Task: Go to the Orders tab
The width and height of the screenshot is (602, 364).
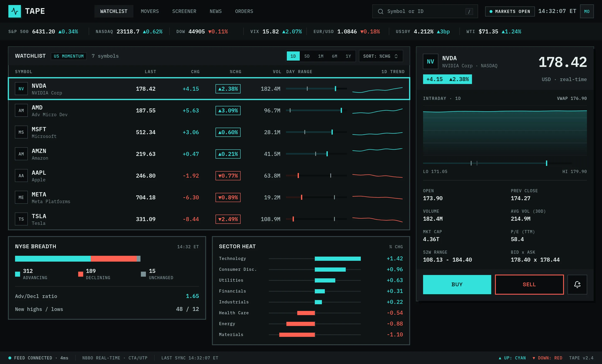Action: [244, 11]
